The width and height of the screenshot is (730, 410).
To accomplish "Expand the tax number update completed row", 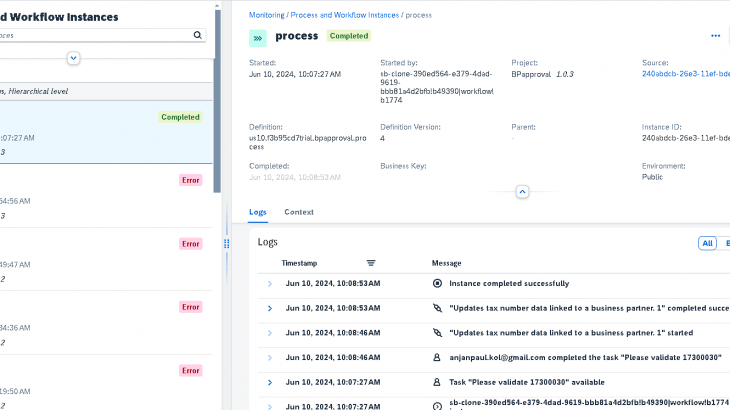I will [270, 309].
